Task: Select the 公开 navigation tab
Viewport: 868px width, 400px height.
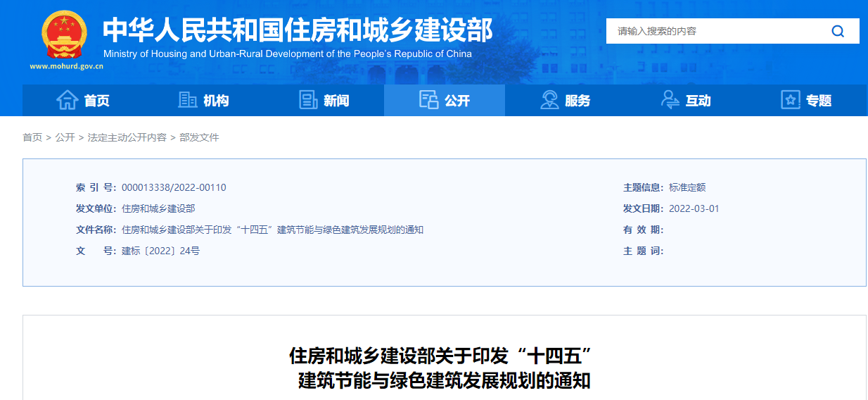Action: pos(445,100)
